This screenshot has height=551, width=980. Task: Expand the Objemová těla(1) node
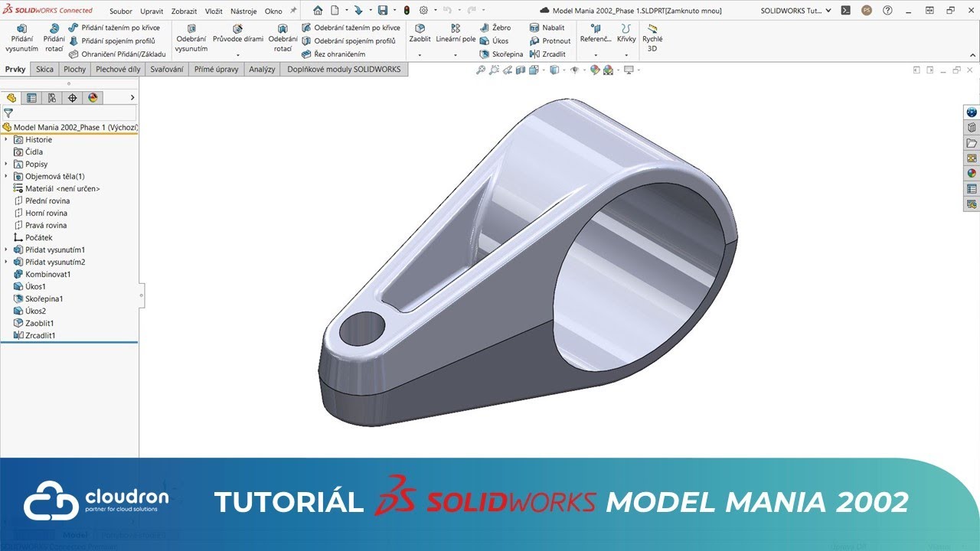point(6,177)
